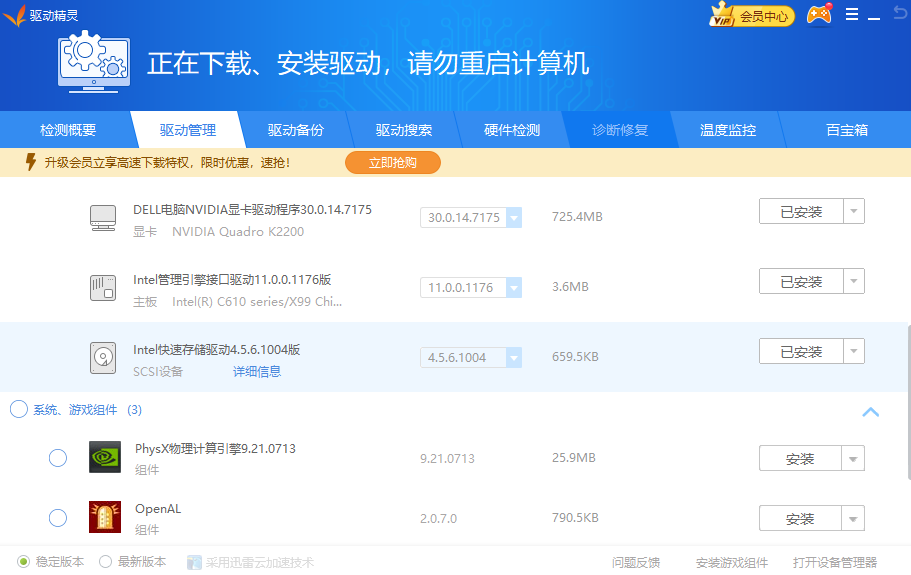
Task: Click the vertical scrollbar thumb
Action: tap(909, 402)
